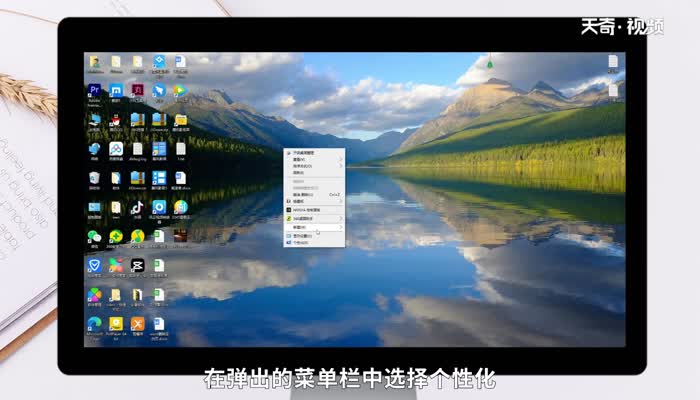Screen dimensions: 700x400
Task: Open the This PC computer desktop icon
Action: click(x=94, y=119)
